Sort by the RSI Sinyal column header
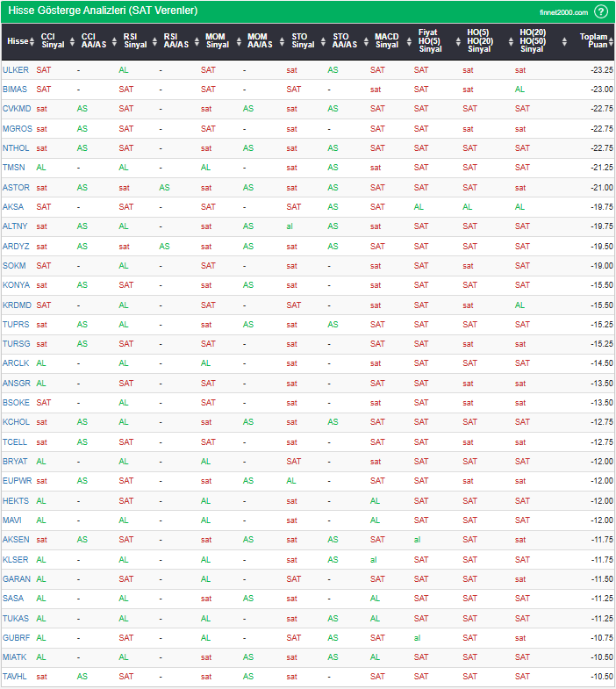The height and width of the screenshot is (689, 616). 135,40
